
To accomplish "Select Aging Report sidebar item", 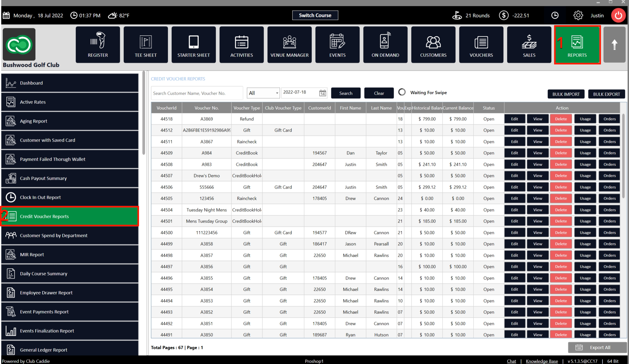I will coord(69,121).
